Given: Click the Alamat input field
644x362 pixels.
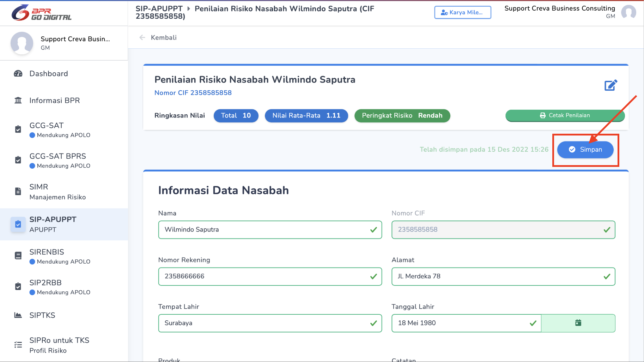Looking at the screenshot, I should (503, 277).
